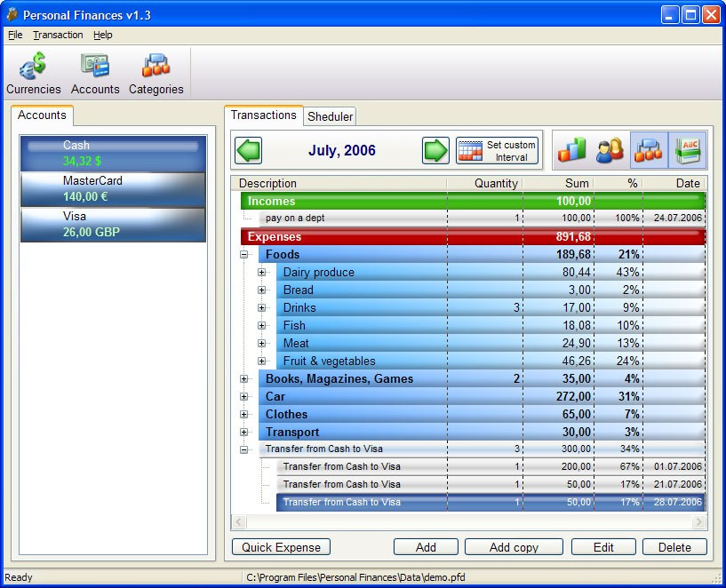Click the Sum column header
Image resolution: width=726 pixels, height=588 pixels.
click(558, 184)
